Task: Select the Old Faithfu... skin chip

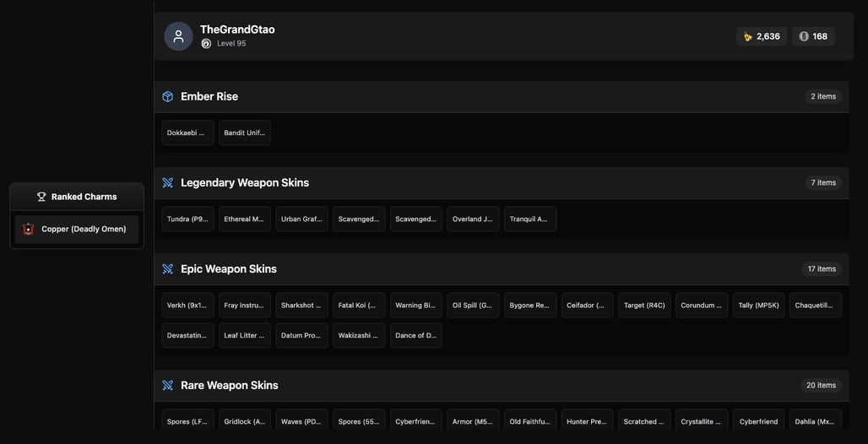Action: click(x=530, y=420)
